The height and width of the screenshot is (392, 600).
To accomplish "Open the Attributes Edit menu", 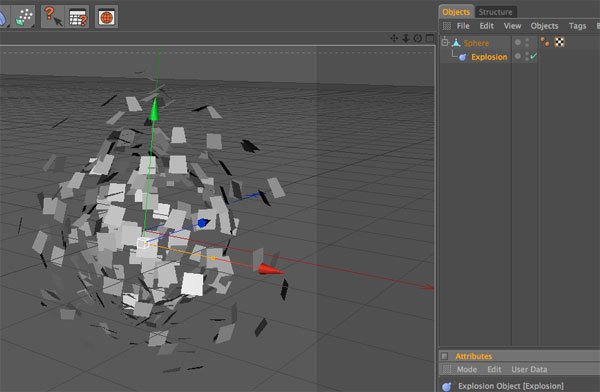I will pos(494,369).
